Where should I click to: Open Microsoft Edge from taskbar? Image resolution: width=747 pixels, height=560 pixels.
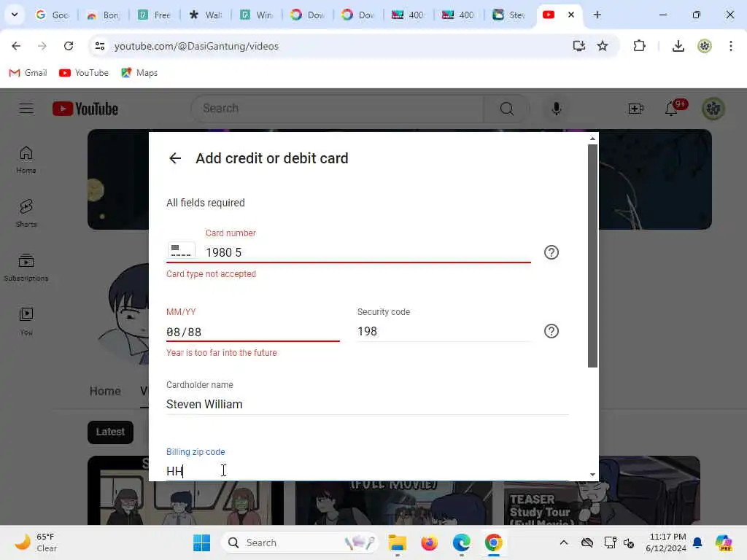point(461,542)
